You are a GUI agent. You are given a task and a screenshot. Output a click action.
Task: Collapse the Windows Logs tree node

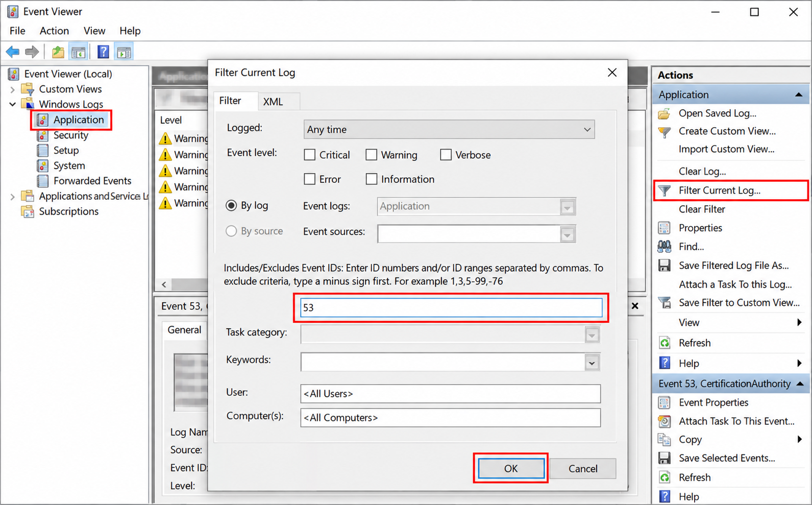13,104
